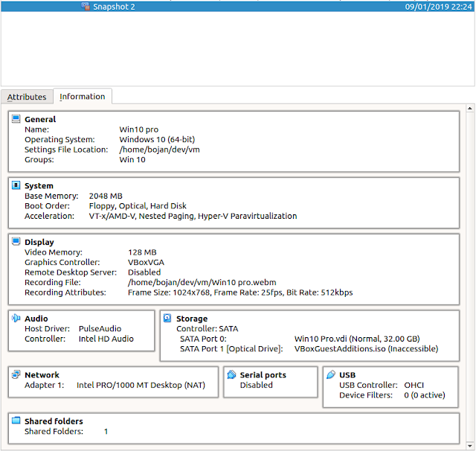Click the SATA Port 0 label
This screenshot has height=451, width=476.
(203, 339)
